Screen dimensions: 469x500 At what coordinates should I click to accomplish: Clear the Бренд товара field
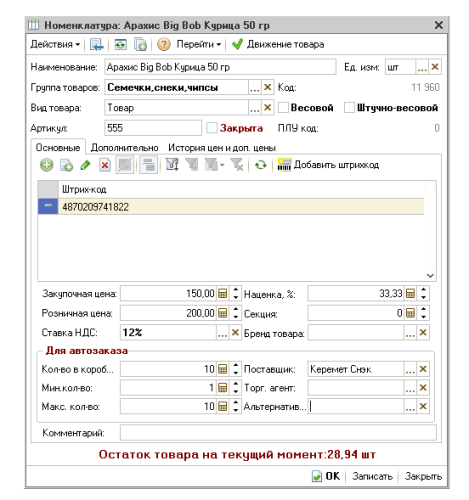[x=423, y=333]
